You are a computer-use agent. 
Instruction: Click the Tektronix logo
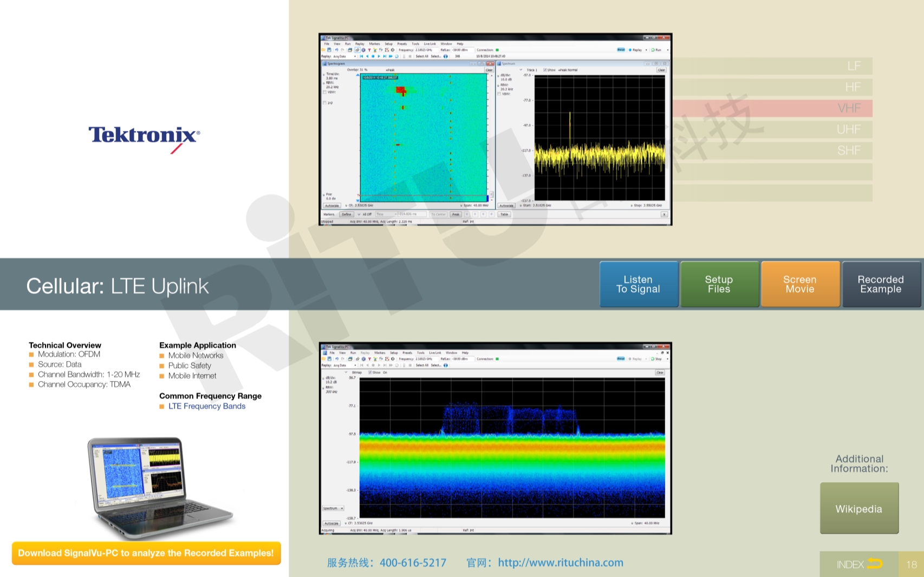(144, 136)
